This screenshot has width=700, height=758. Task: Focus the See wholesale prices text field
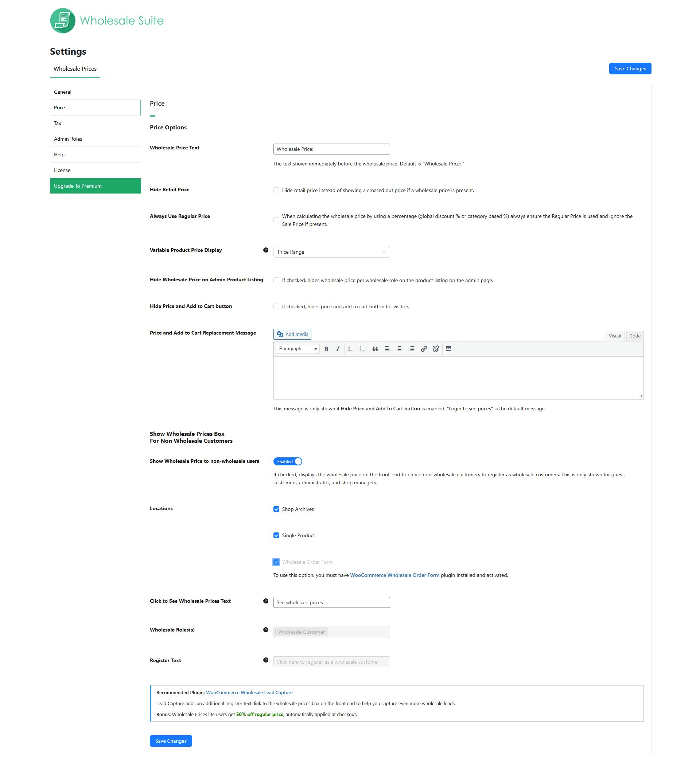point(331,602)
